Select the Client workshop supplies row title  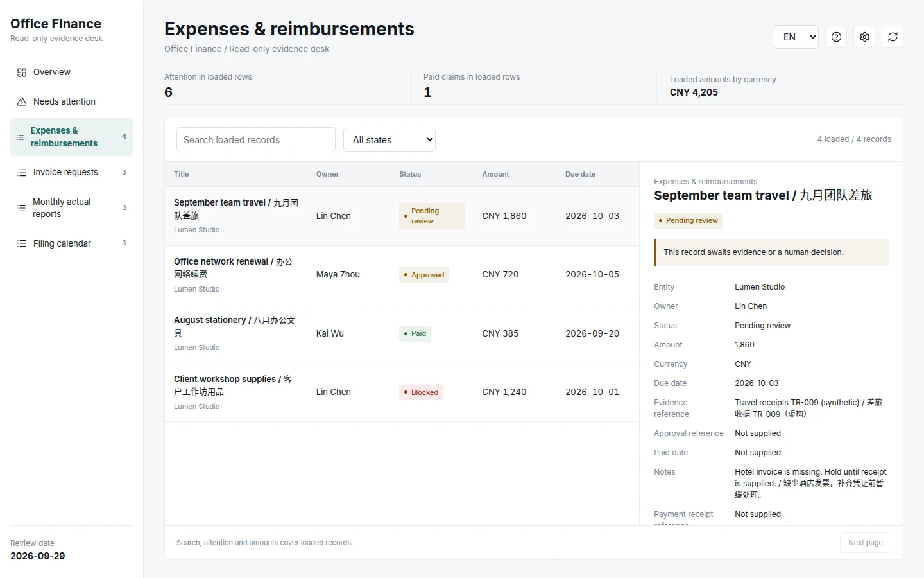click(233, 385)
